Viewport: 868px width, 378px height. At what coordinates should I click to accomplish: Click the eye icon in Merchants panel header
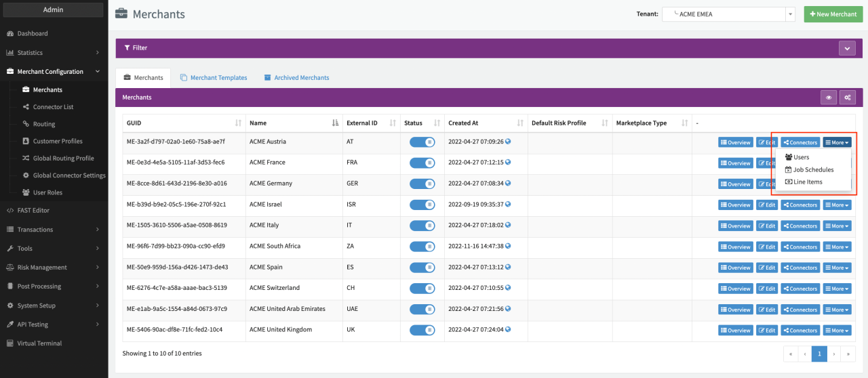(x=828, y=98)
